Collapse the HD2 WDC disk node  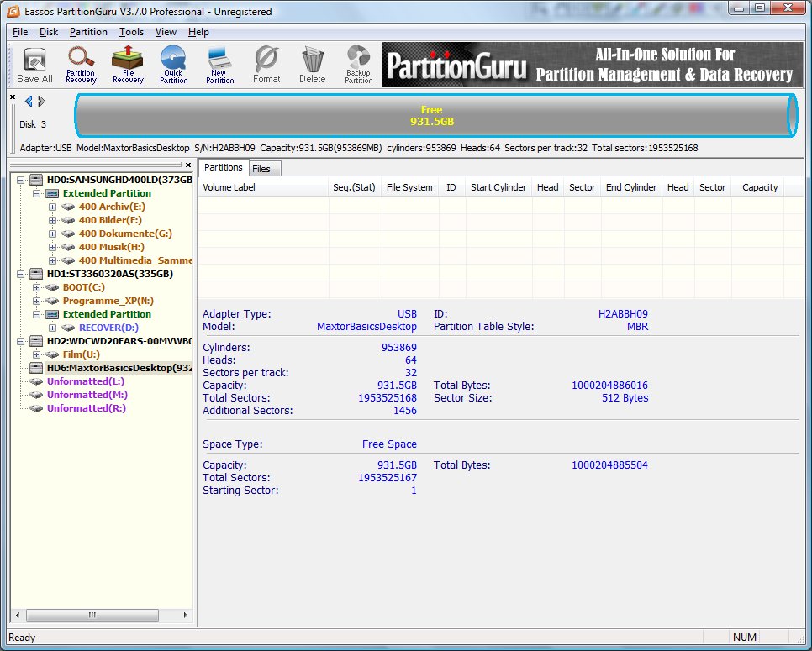tap(21, 342)
